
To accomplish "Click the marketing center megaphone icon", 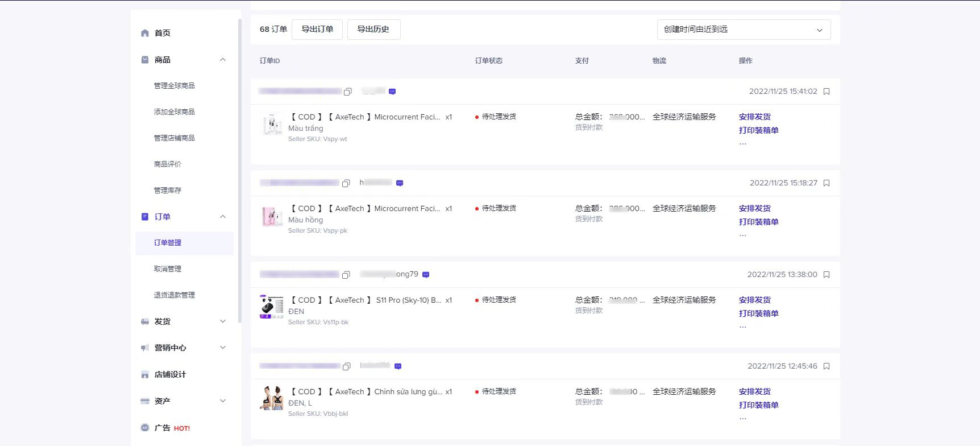I will (x=145, y=348).
